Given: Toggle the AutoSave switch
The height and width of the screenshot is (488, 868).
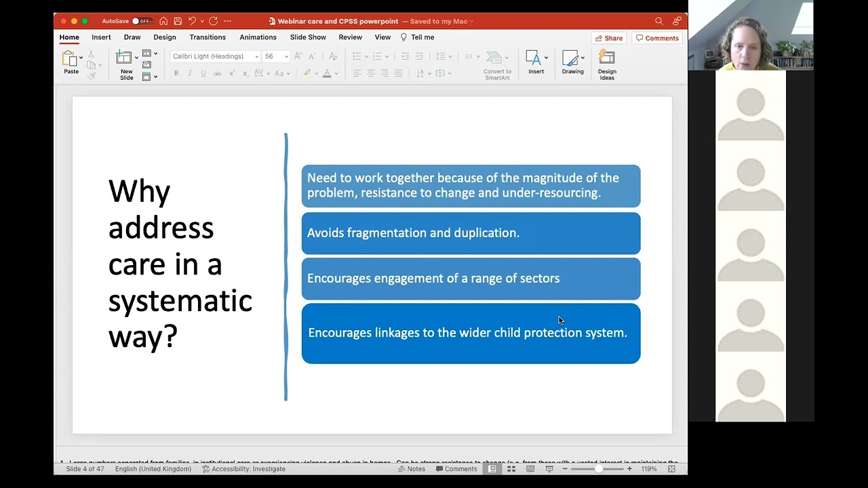Looking at the screenshot, I should 141,21.
